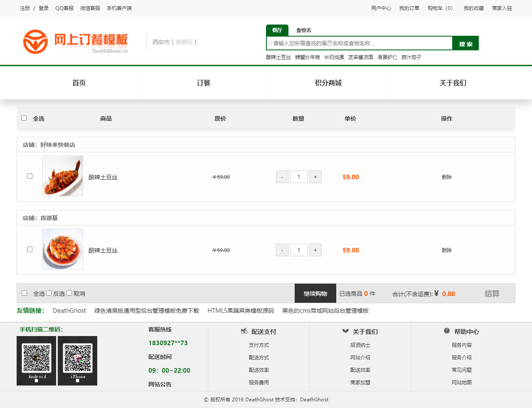Tick the 全选 checkbox in table header
532x408 pixels.
(x=24, y=118)
